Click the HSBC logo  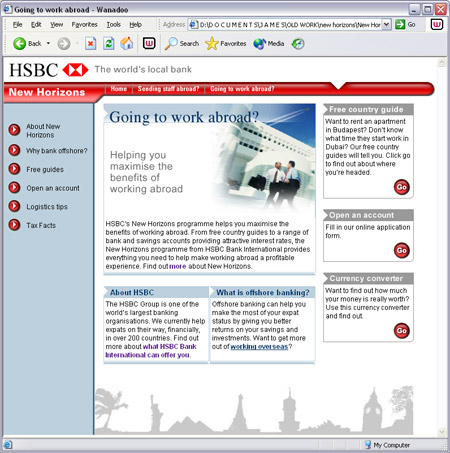(x=49, y=70)
